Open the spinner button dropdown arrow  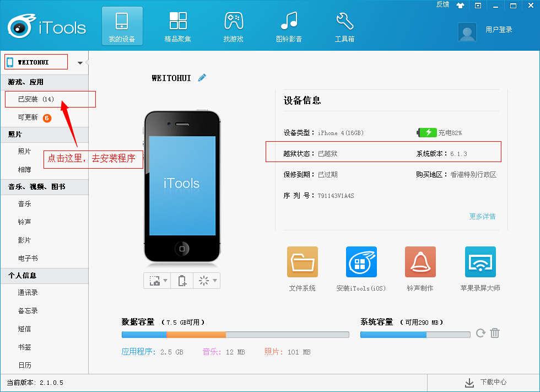coord(215,281)
